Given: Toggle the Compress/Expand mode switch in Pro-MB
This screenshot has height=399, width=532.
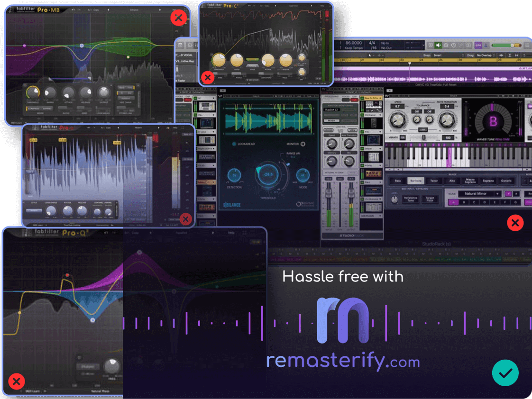Looking at the screenshot, I should tap(40, 109).
